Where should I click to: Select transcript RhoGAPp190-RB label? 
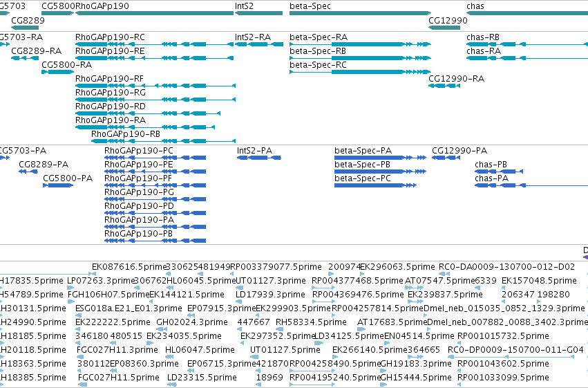pos(126,134)
